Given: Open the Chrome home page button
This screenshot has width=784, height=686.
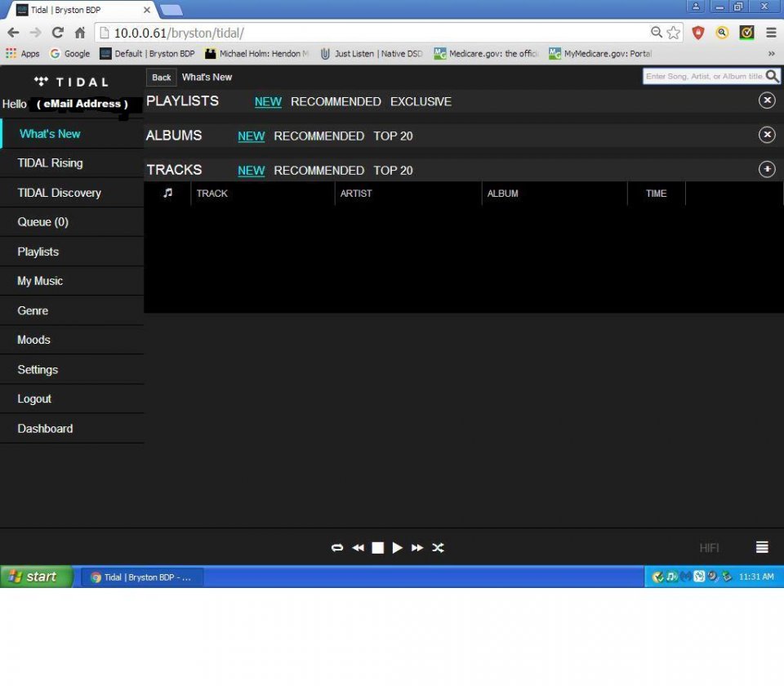Looking at the screenshot, I should tap(80, 33).
